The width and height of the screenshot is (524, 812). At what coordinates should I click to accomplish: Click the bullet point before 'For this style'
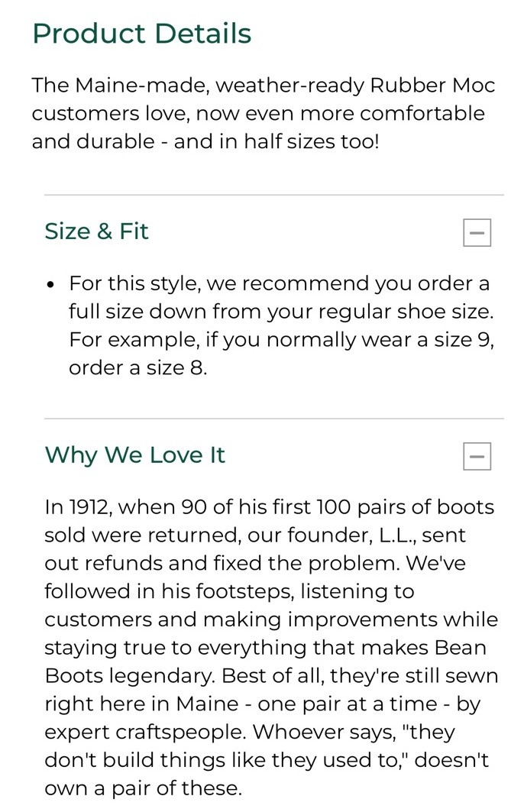click(x=50, y=285)
